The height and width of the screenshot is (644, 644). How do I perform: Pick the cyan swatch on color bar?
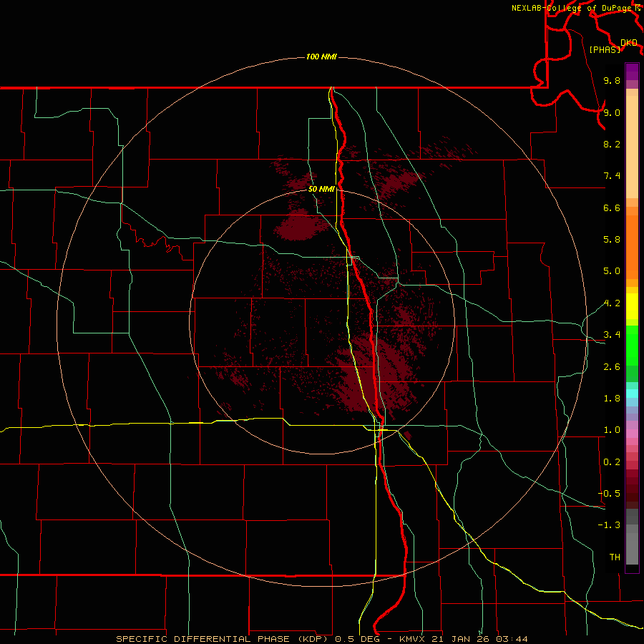[x=632, y=394]
